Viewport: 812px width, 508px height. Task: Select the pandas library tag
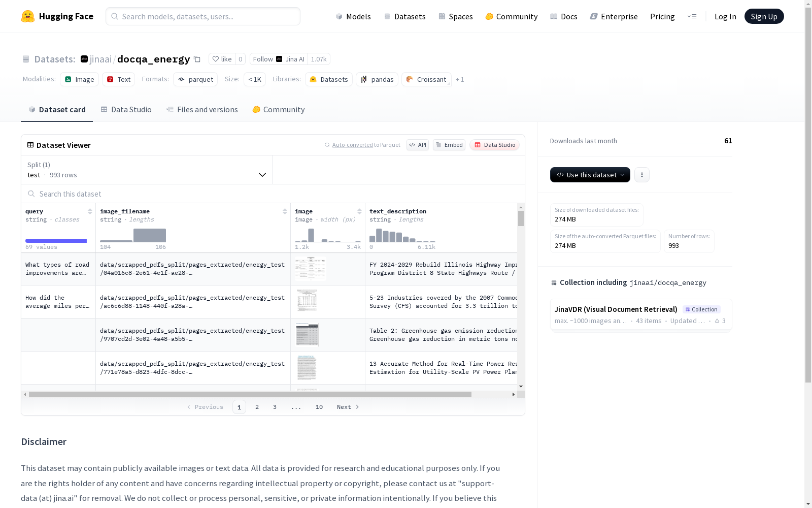(377, 79)
